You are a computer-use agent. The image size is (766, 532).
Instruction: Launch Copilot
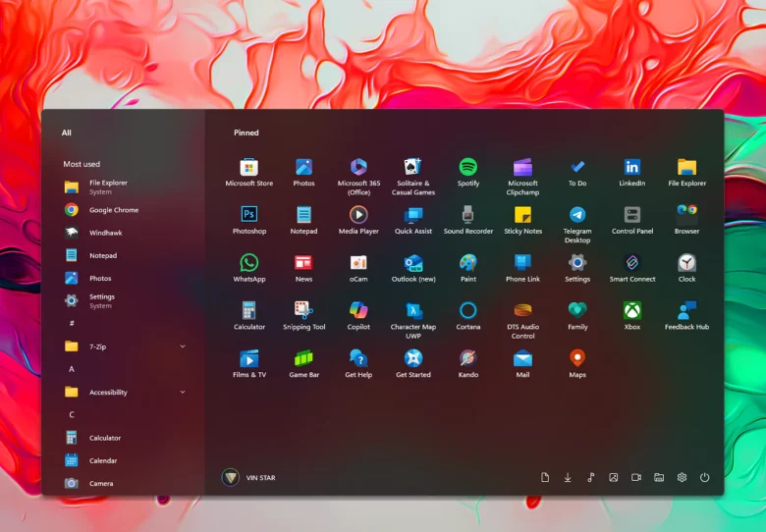[358, 316]
